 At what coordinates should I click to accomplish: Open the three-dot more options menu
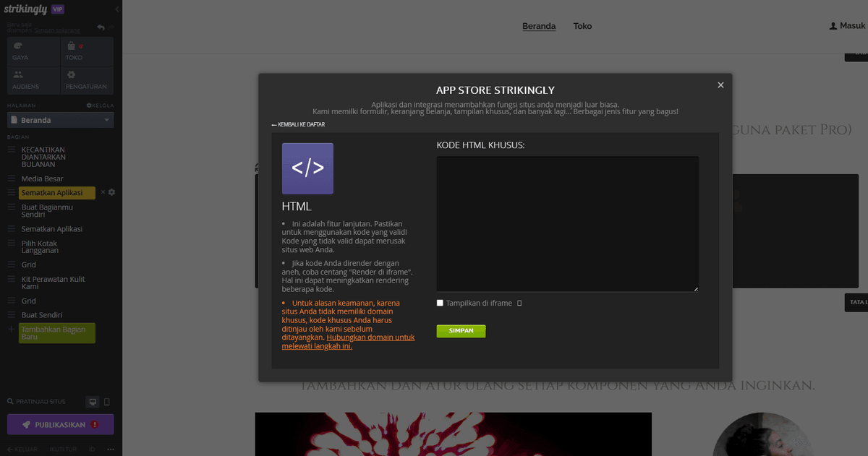tap(110, 449)
